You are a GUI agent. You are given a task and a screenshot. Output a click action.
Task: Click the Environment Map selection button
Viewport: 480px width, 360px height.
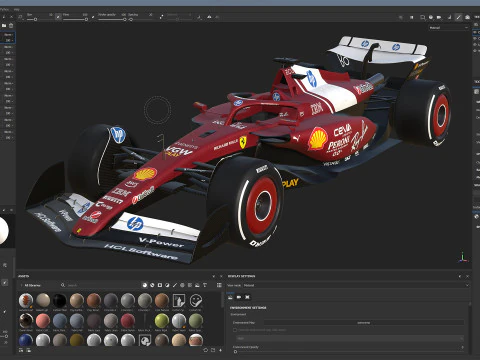coord(364,323)
